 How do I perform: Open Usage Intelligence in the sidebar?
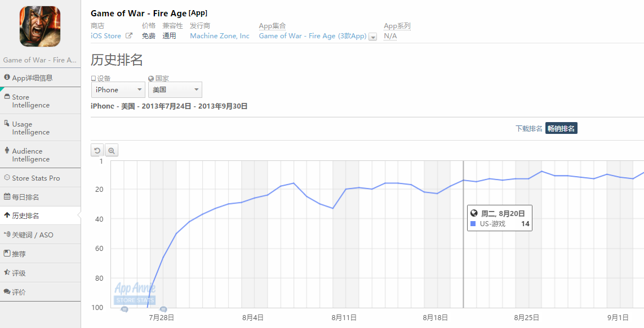pos(40,128)
